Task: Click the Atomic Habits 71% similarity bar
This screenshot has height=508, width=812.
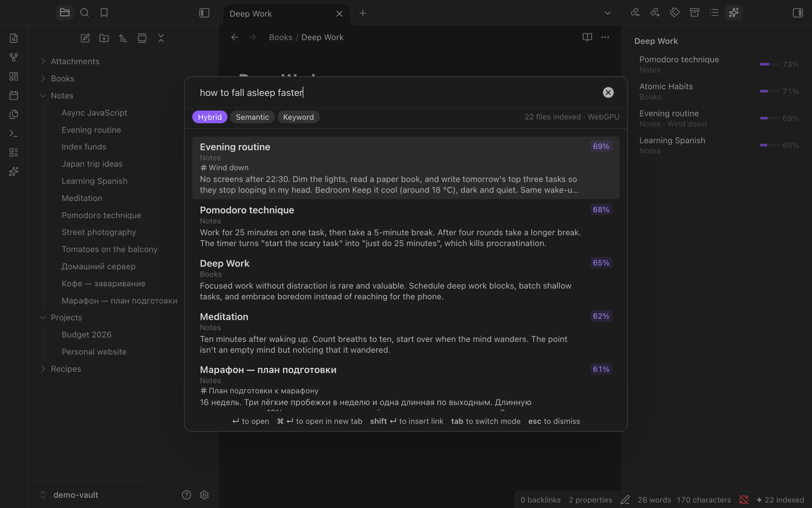Action: pyautogui.click(x=769, y=91)
